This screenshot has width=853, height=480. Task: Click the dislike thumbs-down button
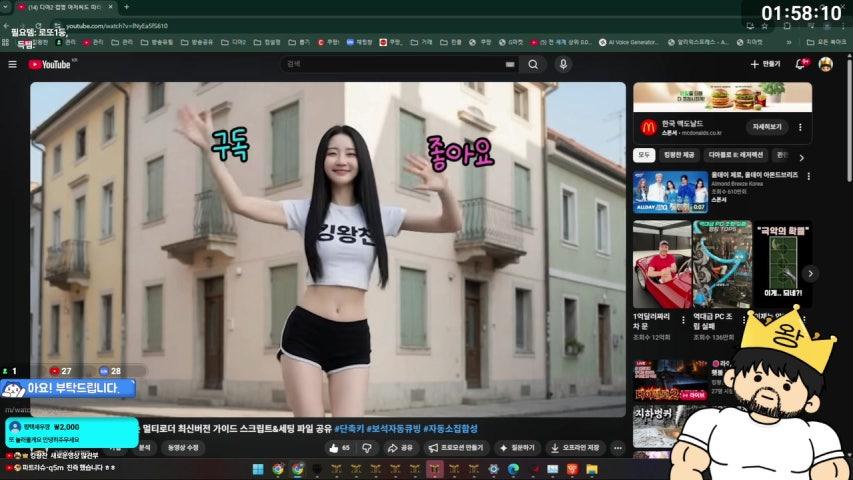(367, 448)
